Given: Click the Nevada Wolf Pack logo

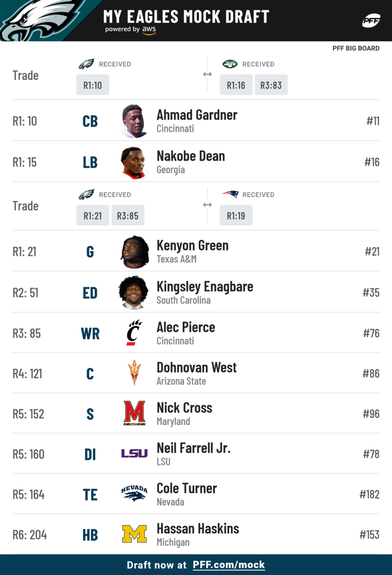Looking at the screenshot, I should pos(134,494).
